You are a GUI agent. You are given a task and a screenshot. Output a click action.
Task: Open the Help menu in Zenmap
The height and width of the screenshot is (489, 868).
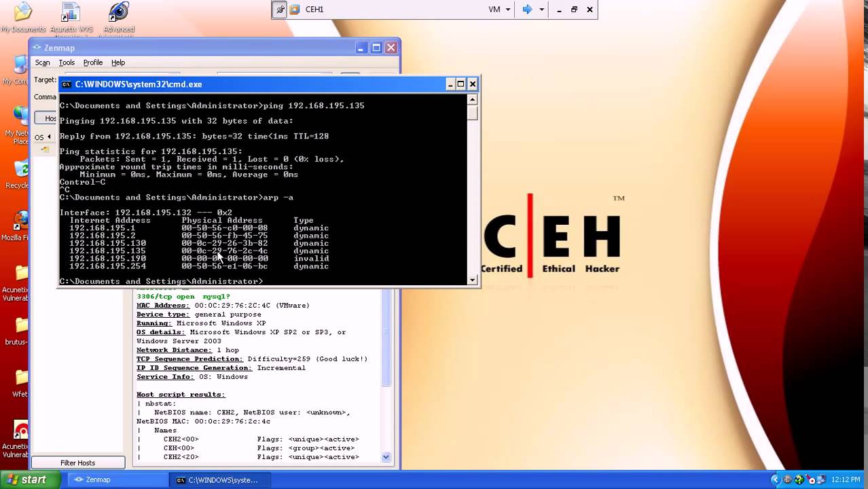coord(118,62)
